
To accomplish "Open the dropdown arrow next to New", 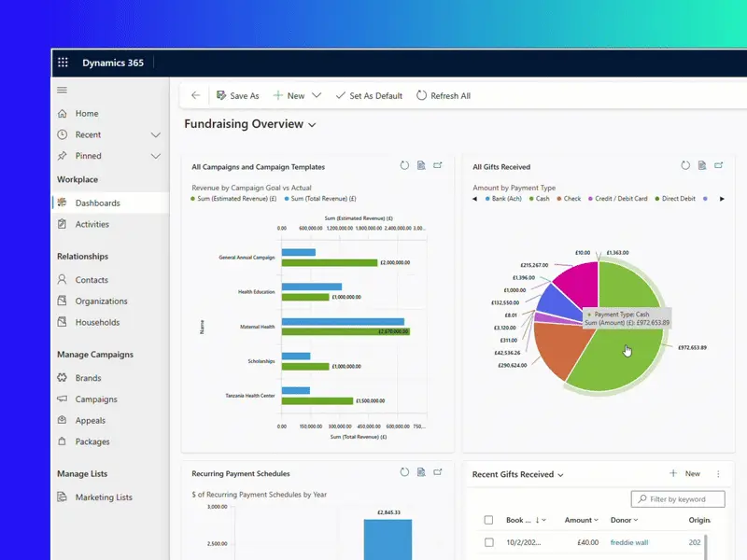I will tap(317, 95).
